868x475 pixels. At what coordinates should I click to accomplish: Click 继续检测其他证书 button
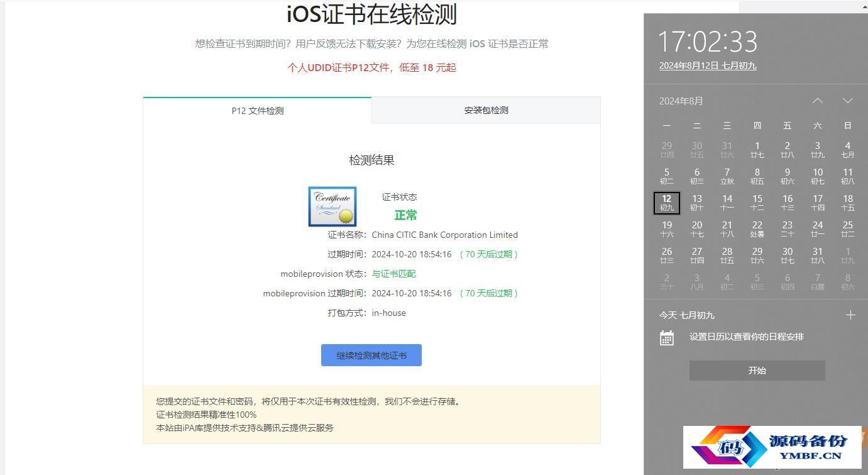[371, 355]
